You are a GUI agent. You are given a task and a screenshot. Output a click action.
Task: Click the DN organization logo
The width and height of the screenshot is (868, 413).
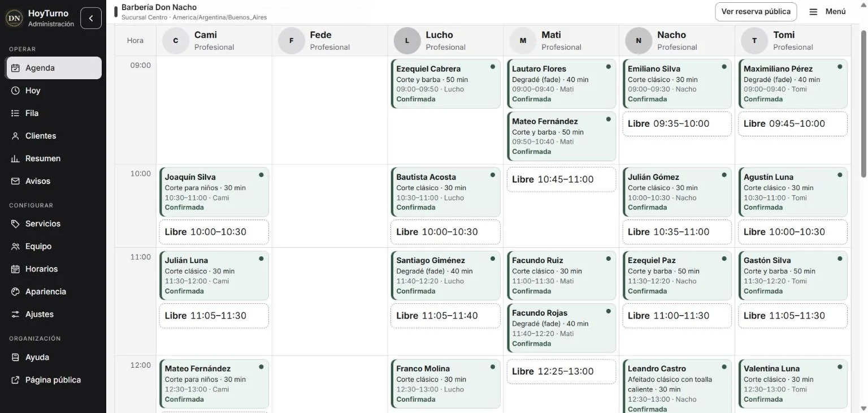pyautogui.click(x=14, y=18)
